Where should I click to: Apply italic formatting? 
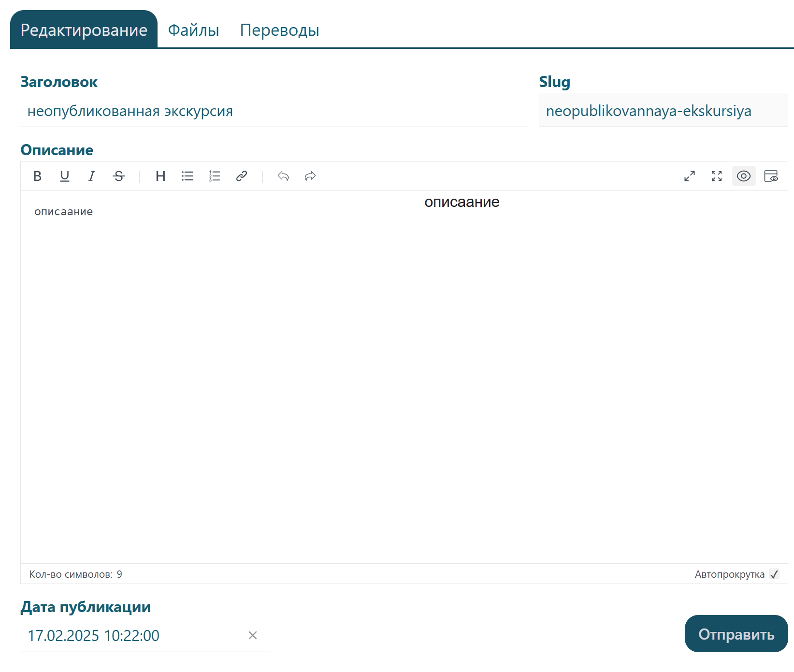tap(91, 176)
